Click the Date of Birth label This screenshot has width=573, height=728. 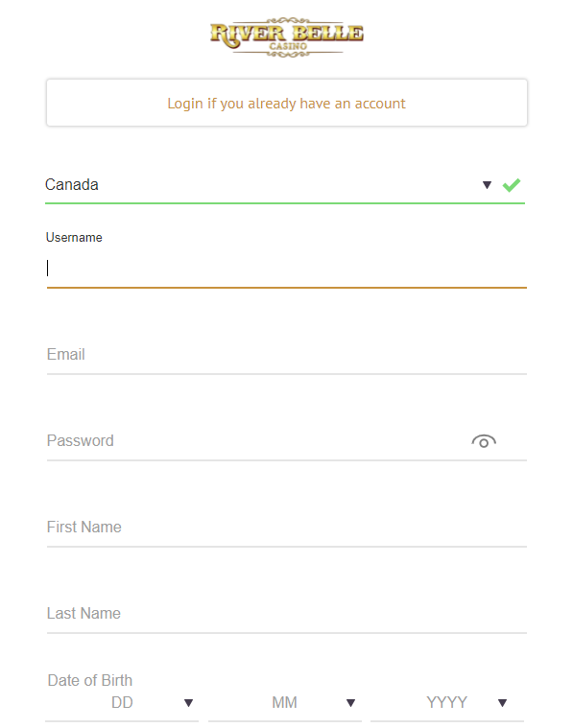(x=89, y=681)
